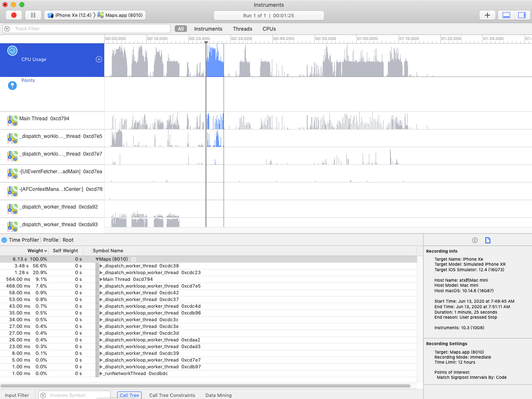Expand the Main Thread 0xcd794 tree row
This screenshot has width=532, height=399.
point(101,279)
